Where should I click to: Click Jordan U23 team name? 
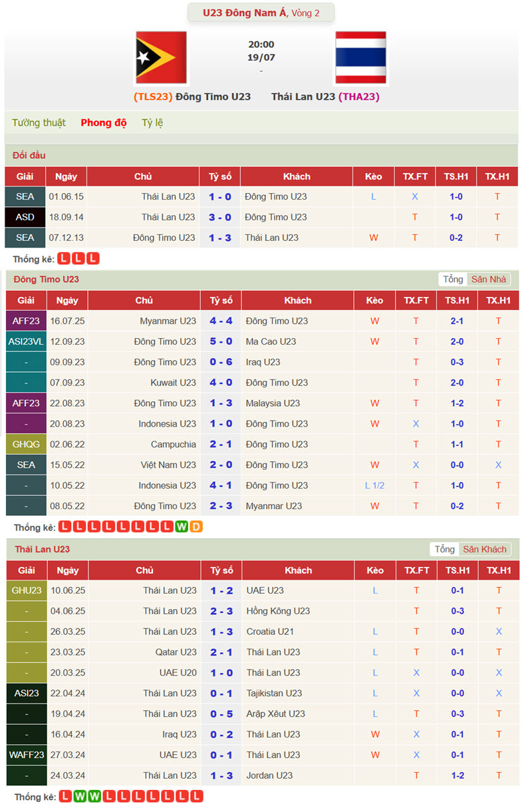269,775
